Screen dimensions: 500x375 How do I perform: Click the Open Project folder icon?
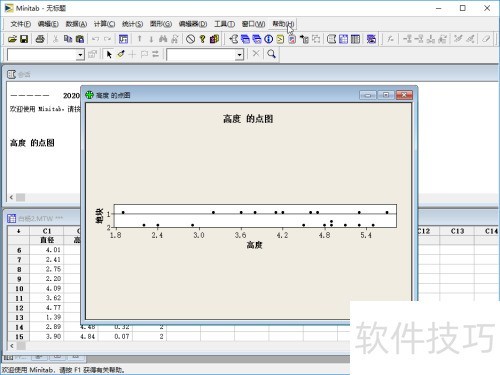pos(12,39)
